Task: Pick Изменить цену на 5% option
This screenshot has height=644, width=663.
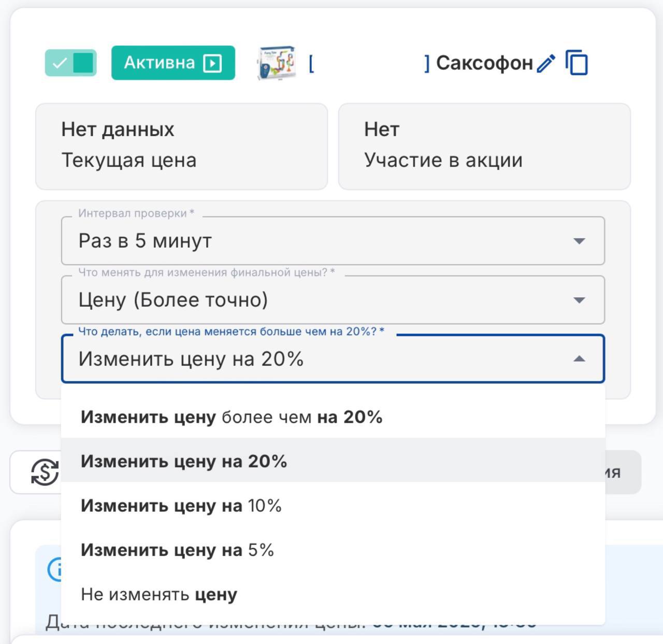Action: click(x=177, y=550)
